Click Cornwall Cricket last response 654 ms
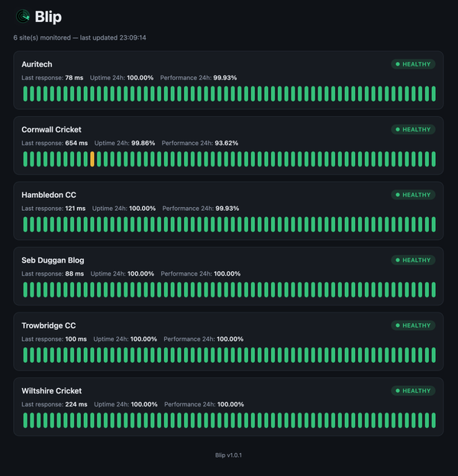 [x=76, y=143]
